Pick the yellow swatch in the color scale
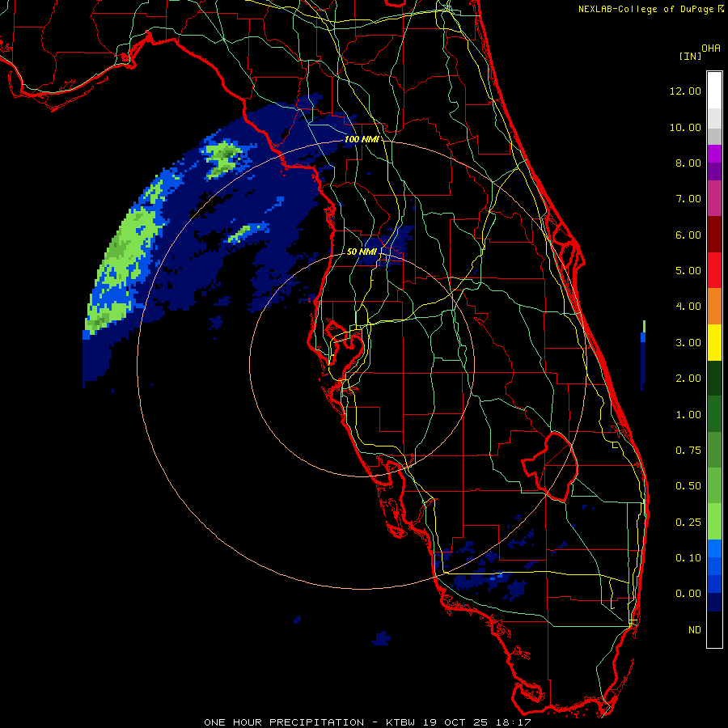This screenshot has height=728, width=728. coord(714,343)
